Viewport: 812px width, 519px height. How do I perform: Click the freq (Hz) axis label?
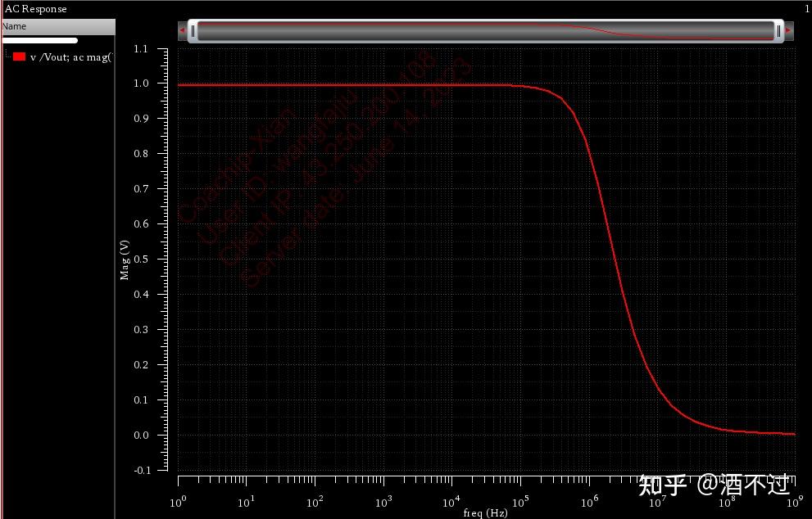click(x=485, y=511)
